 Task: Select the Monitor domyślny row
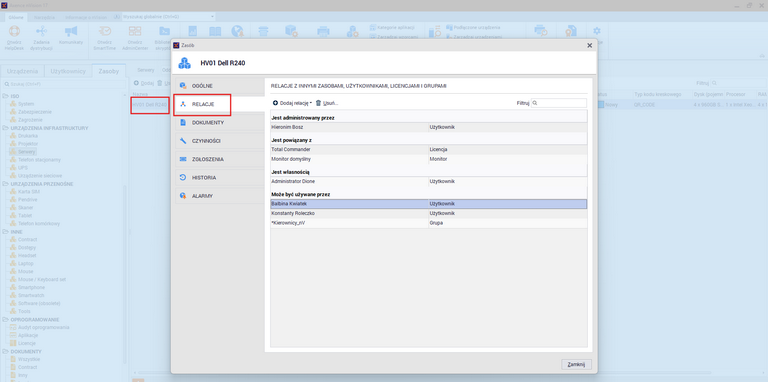(x=429, y=159)
